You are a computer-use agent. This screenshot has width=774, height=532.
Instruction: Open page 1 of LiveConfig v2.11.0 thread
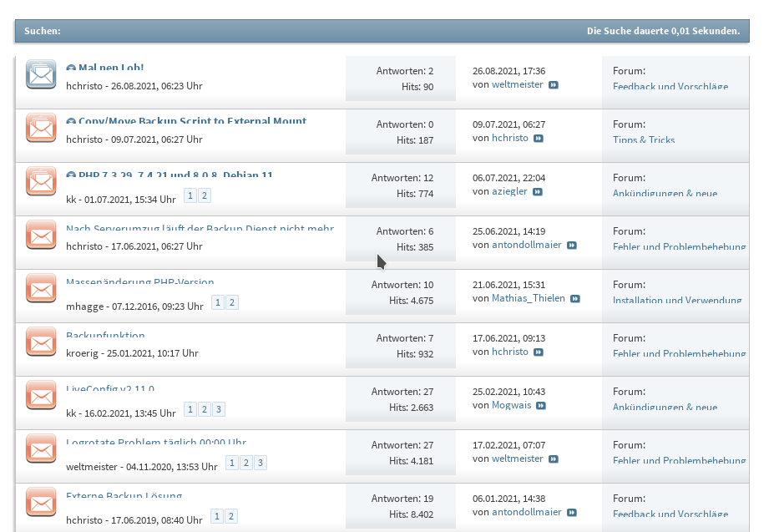pos(190,409)
